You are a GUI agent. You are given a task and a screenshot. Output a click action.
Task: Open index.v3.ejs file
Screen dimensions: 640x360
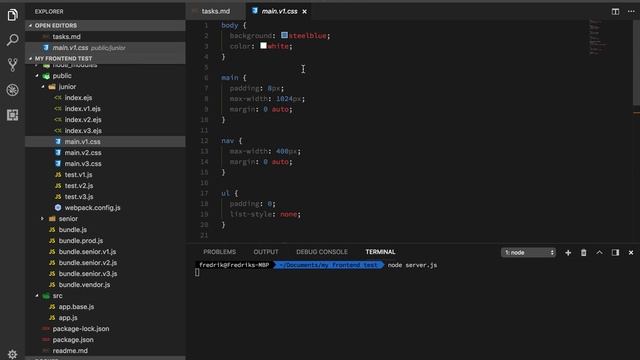tap(105, 131)
